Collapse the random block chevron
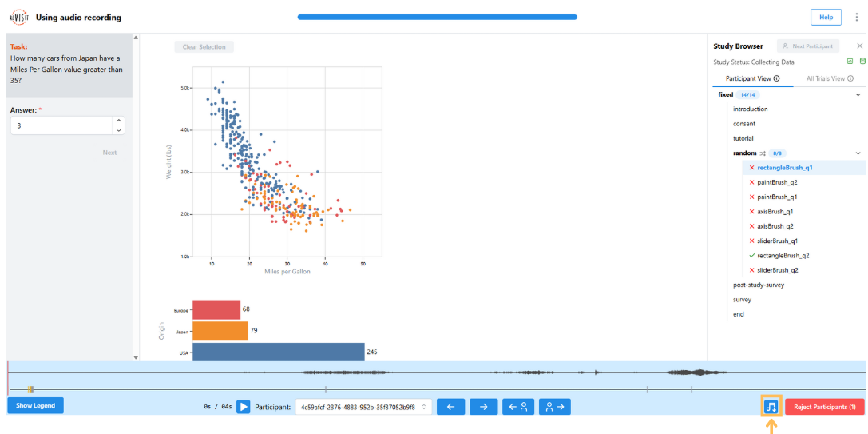 (x=858, y=153)
